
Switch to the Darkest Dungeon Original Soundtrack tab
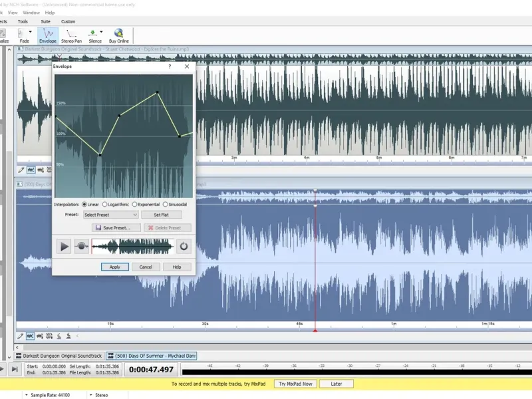coord(59,356)
